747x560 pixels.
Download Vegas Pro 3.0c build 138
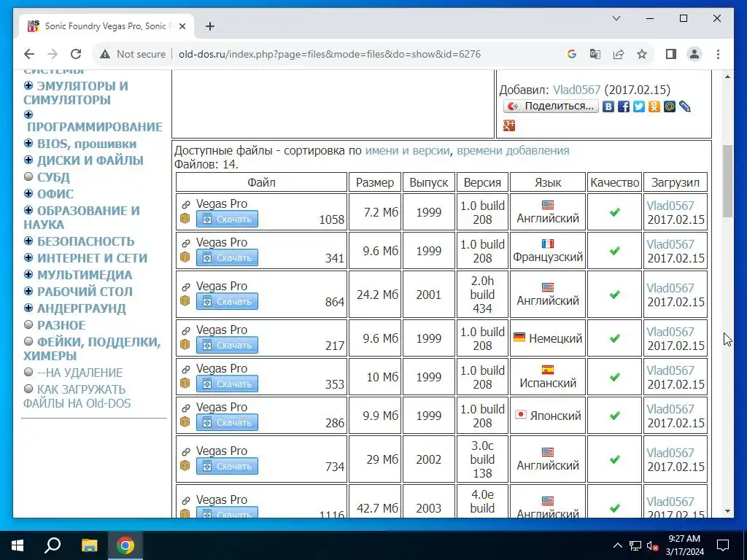pyautogui.click(x=228, y=466)
